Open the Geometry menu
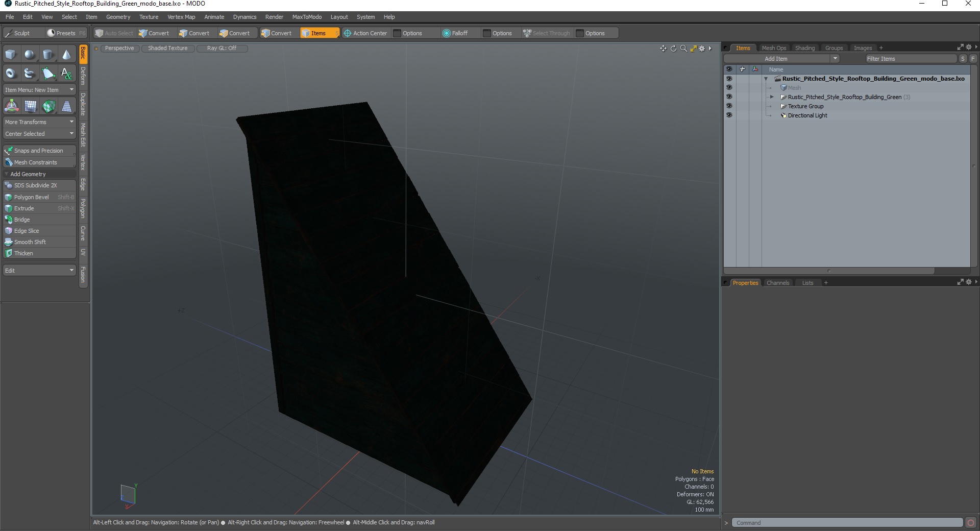 [118, 17]
